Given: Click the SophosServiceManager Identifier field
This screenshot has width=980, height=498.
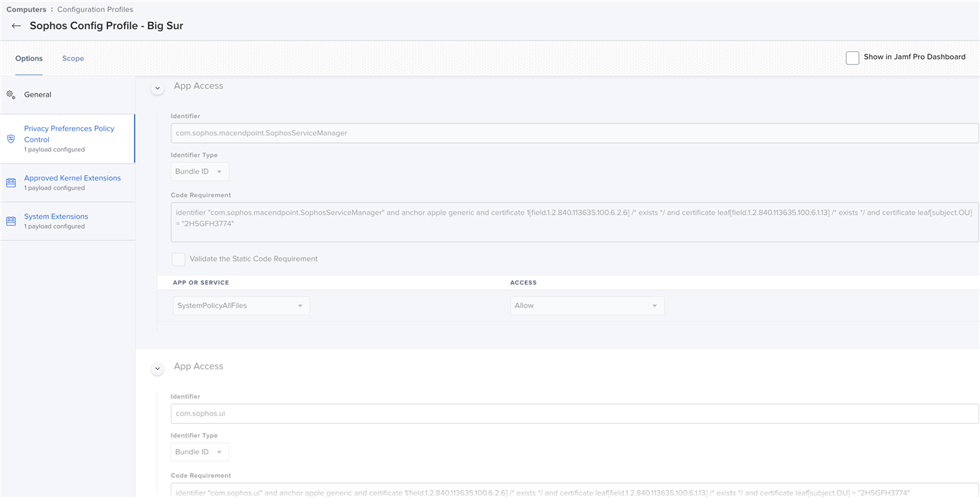Looking at the screenshot, I should (574, 133).
